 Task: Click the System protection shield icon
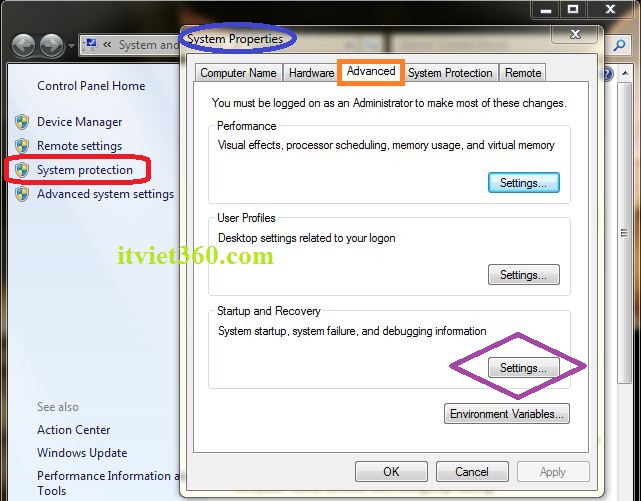click(22, 170)
